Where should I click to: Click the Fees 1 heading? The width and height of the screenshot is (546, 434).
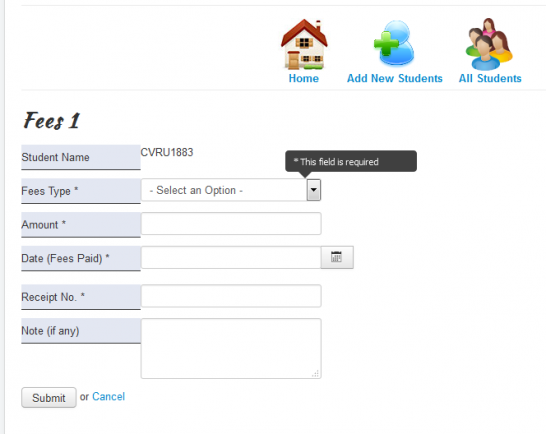pyautogui.click(x=52, y=121)
